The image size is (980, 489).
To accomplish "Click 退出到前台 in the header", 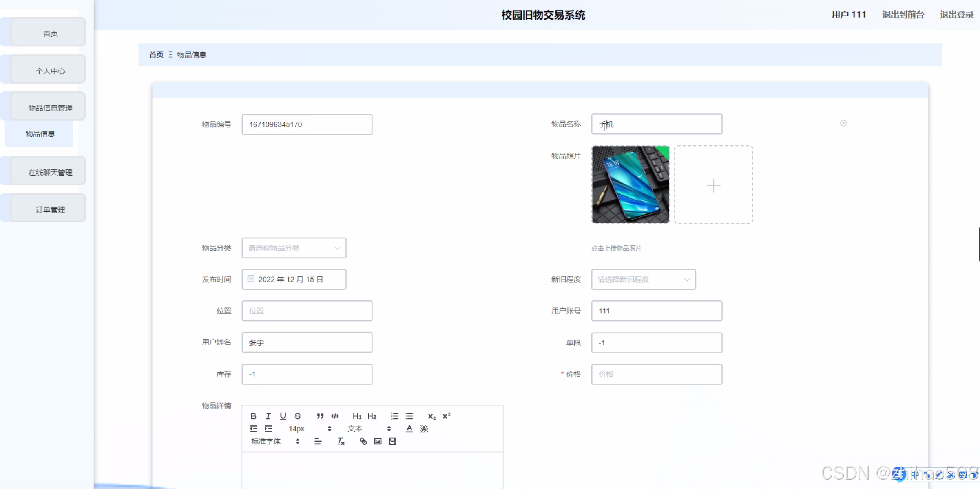I will click(903, 15).
